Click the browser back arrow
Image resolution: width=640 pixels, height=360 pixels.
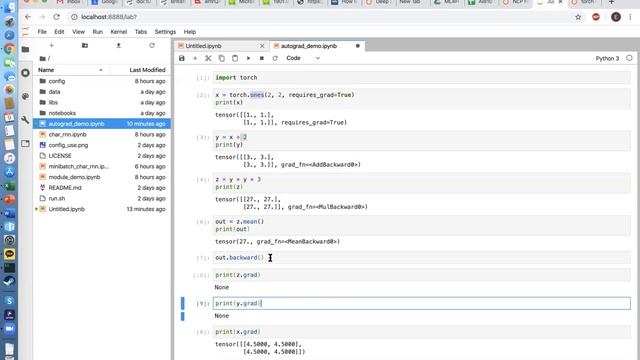click(28, 17)
